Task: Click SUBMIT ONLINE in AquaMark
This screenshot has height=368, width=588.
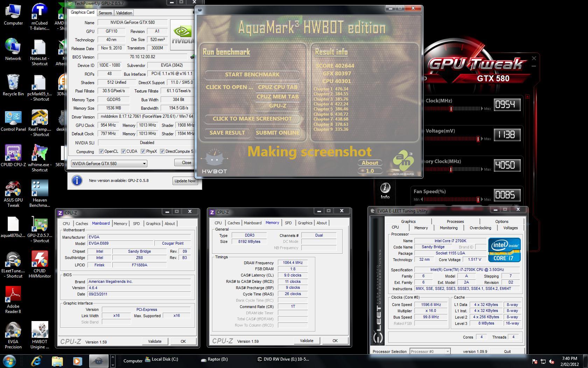Action: pos(278,132)
